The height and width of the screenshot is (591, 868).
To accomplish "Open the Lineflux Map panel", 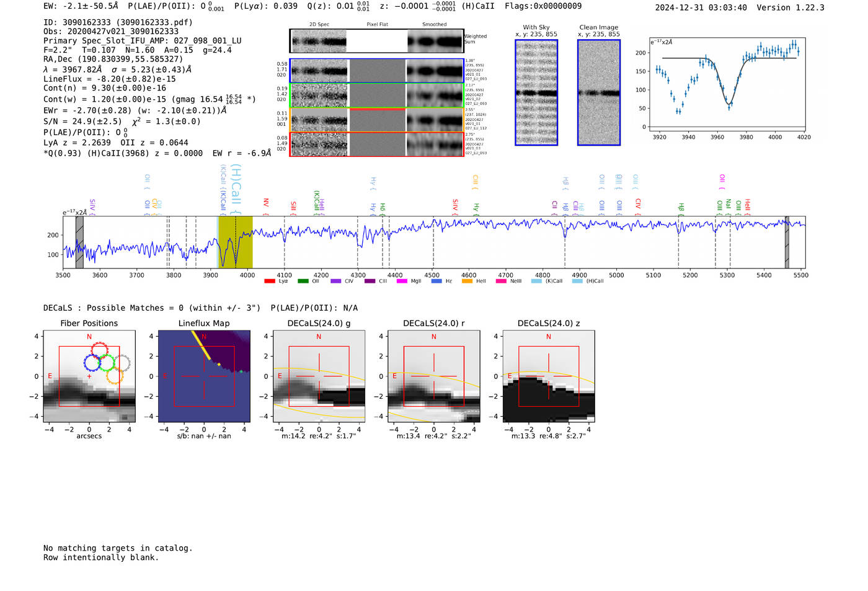I will coord(204,376).
